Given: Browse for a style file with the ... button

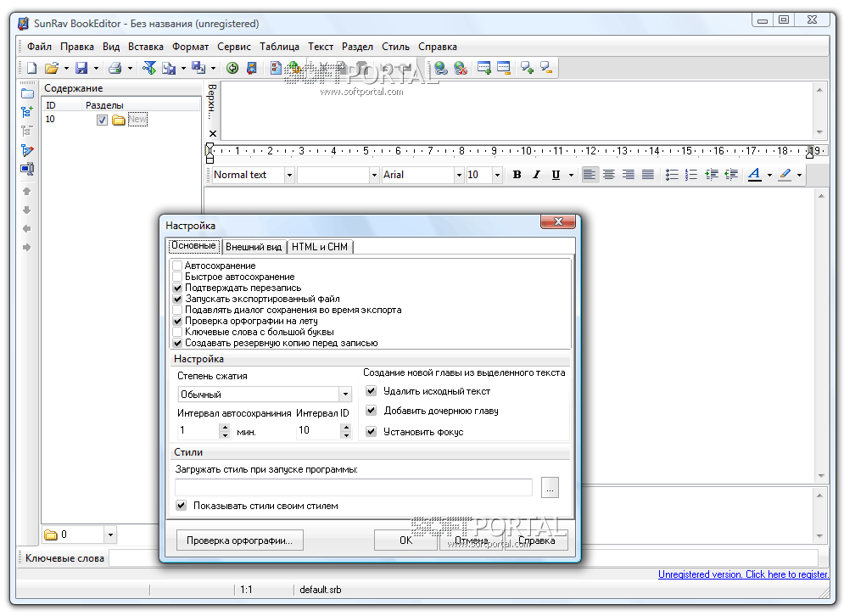Looking at the screenshot, I should click(x=550, y=487).
